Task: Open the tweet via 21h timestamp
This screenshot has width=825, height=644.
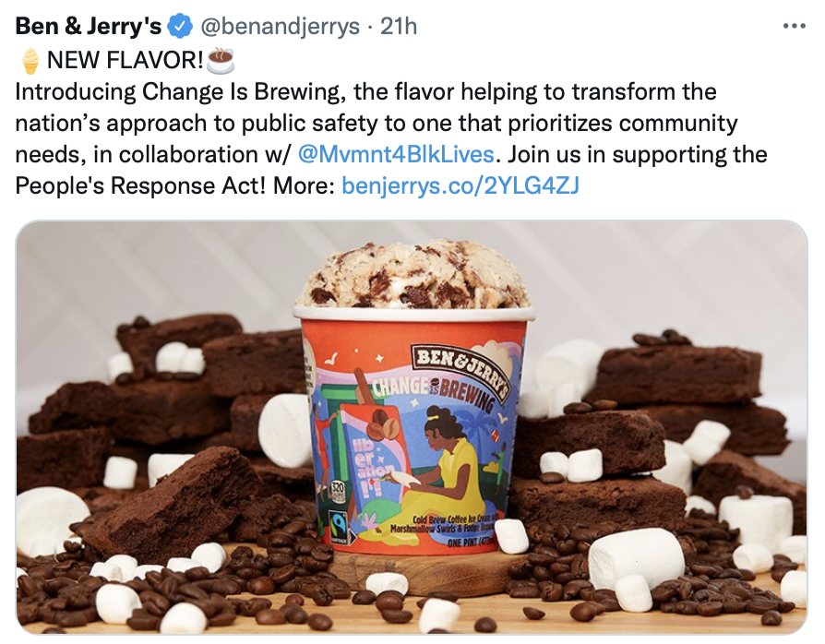Action: (399, 26)
